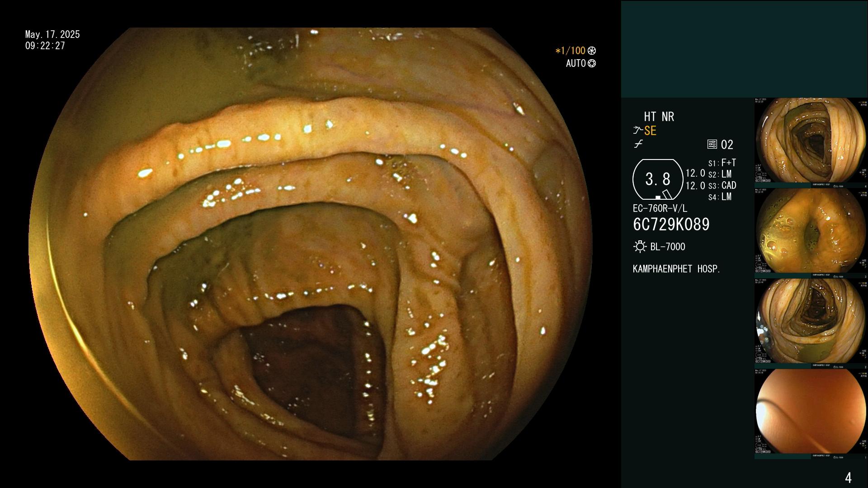This screenshot has width=868, height=488.
Task: Click the scope model EC-760R-V/L
Action: (x=660, y=208)
